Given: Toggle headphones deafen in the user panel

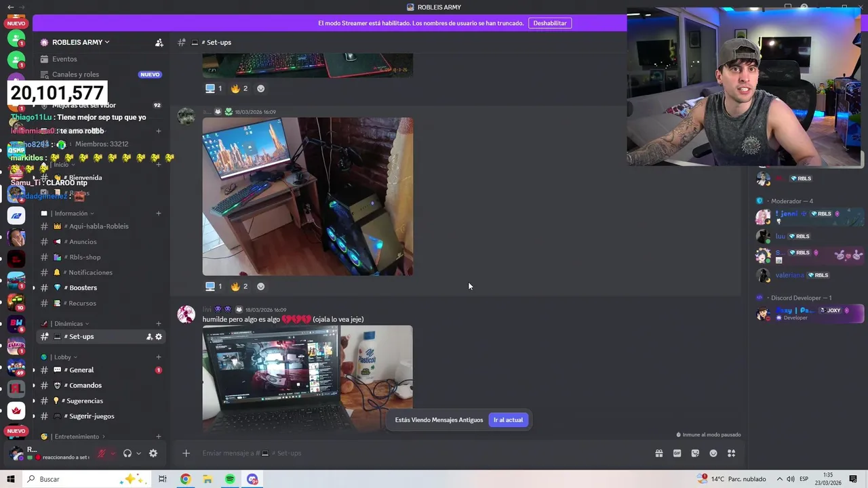Looking at the screenshot, I should point(127,453).
